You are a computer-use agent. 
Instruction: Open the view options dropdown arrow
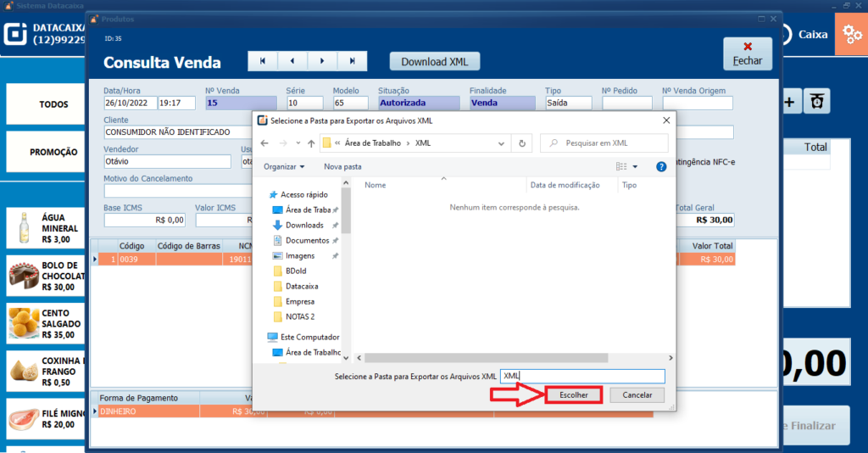635,167
